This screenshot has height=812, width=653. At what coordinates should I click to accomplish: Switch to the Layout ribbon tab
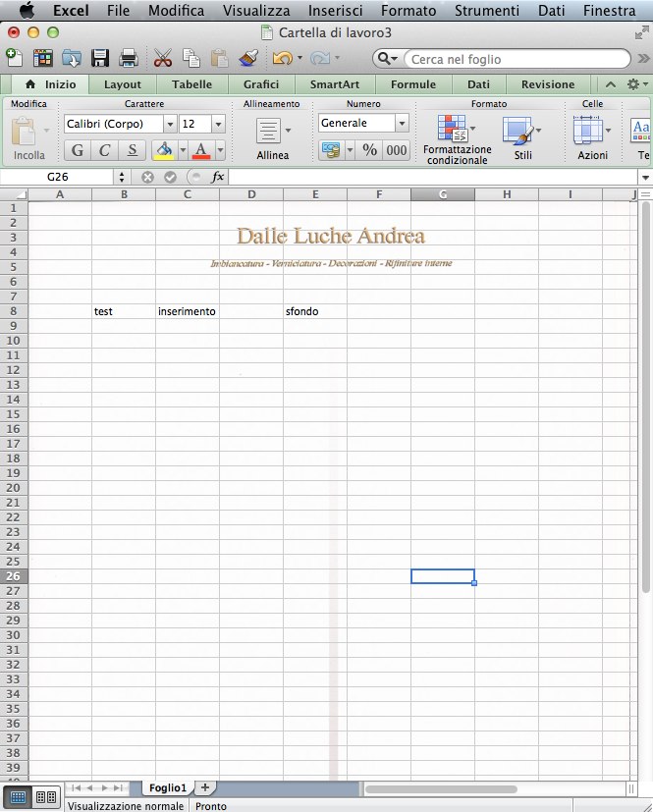coord(122,84)
